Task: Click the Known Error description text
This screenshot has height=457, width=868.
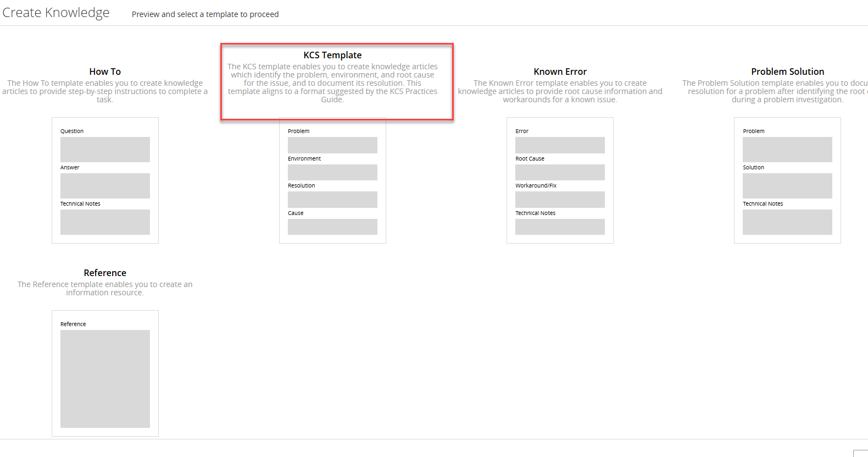Action: pos(560,91)
